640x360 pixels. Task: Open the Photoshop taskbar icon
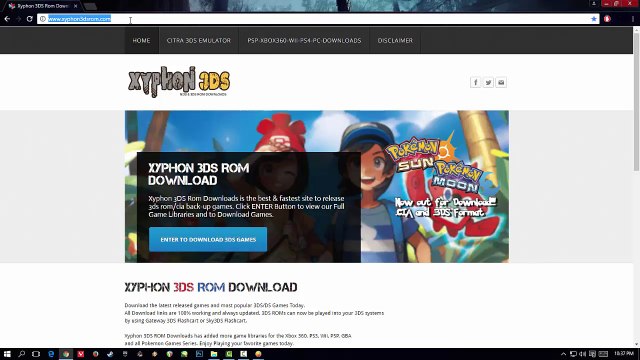[199, 354]
